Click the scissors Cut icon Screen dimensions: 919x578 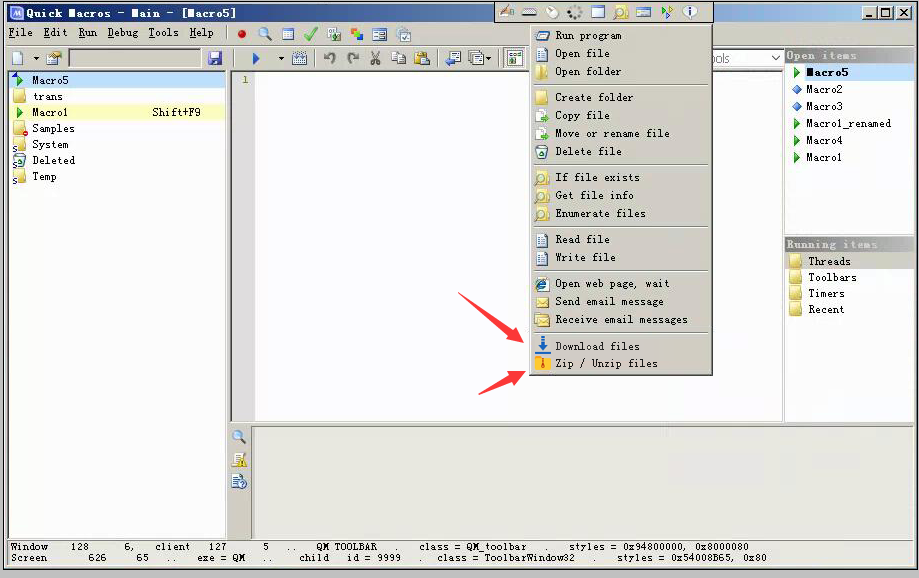point(375,59)
